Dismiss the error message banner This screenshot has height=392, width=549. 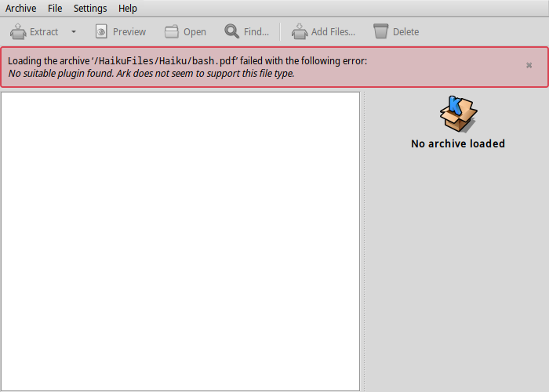(529, 65)
